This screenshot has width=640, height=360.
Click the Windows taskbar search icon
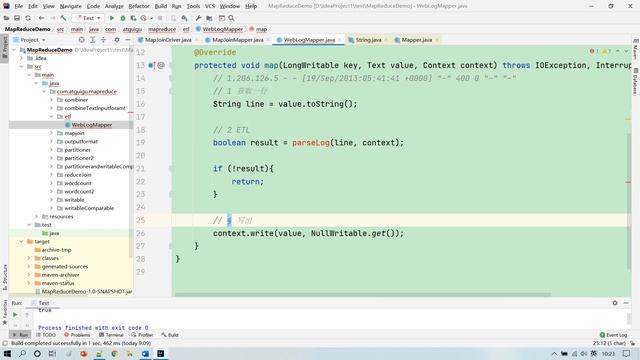[22, 353]
